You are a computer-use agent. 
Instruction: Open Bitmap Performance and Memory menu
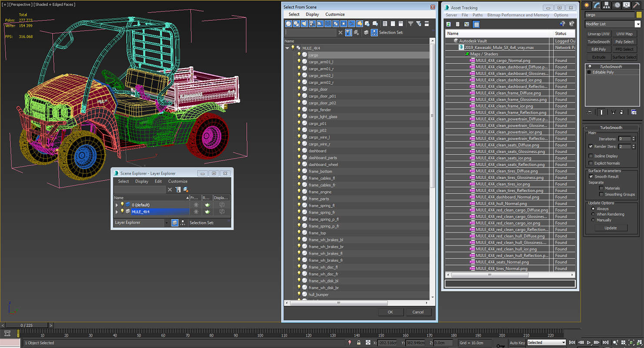[518, 15]
